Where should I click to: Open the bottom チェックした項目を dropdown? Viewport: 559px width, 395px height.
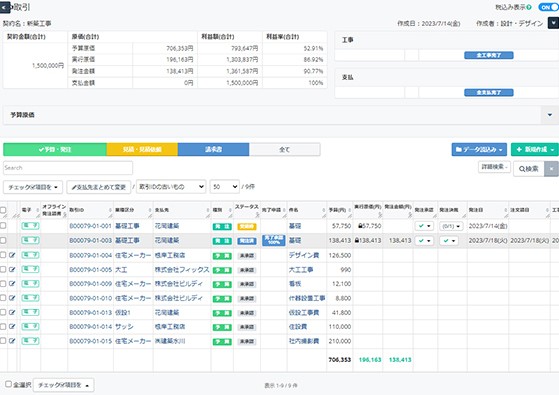63,385
